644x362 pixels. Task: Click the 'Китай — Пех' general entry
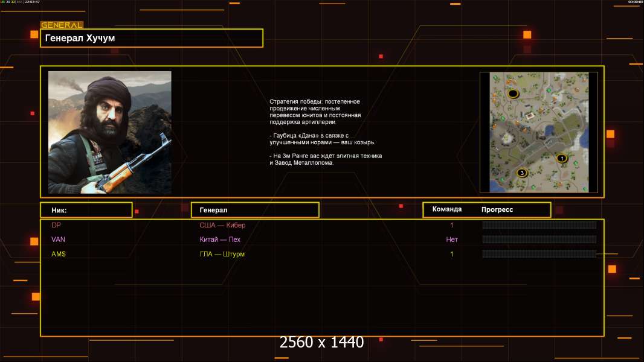click(x=220, y=240)
